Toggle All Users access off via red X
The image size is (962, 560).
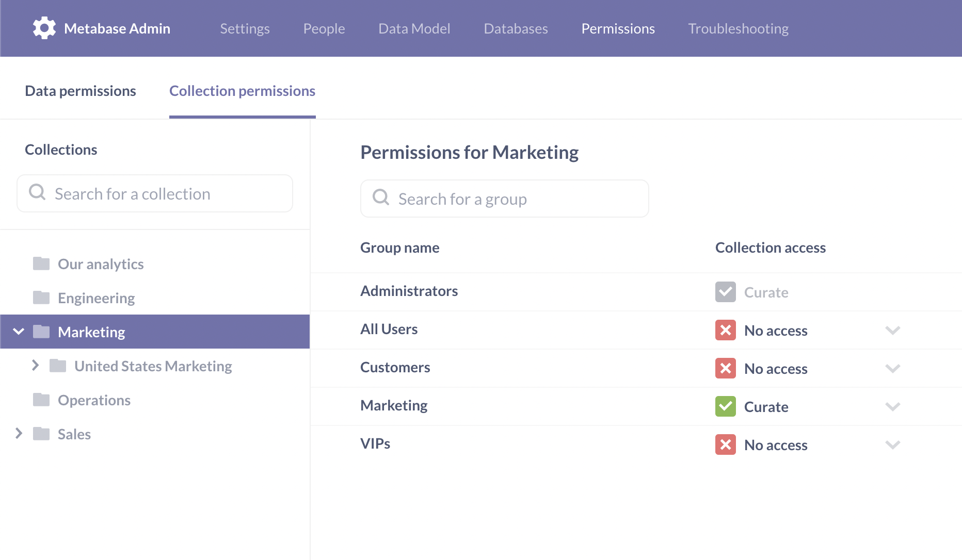726,330
